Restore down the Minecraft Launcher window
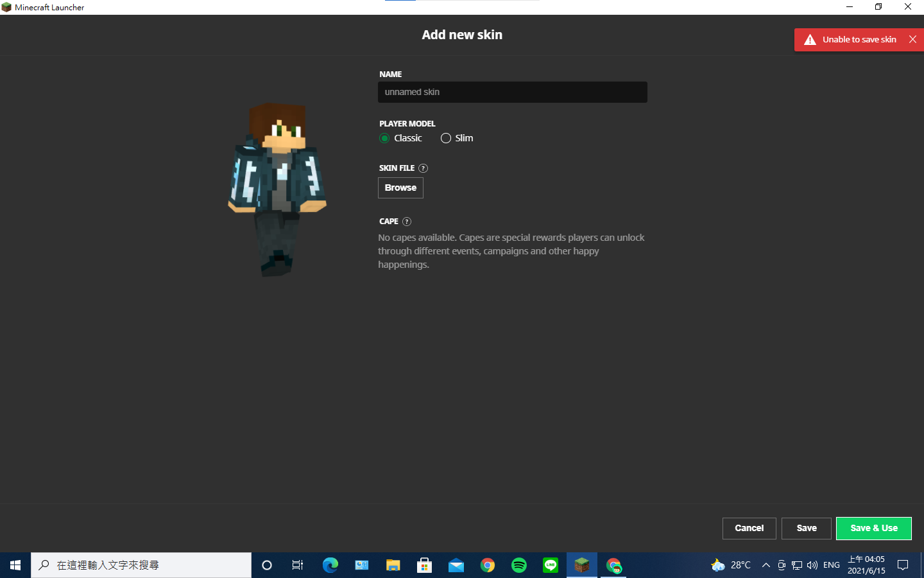 (x=878, y=7)
